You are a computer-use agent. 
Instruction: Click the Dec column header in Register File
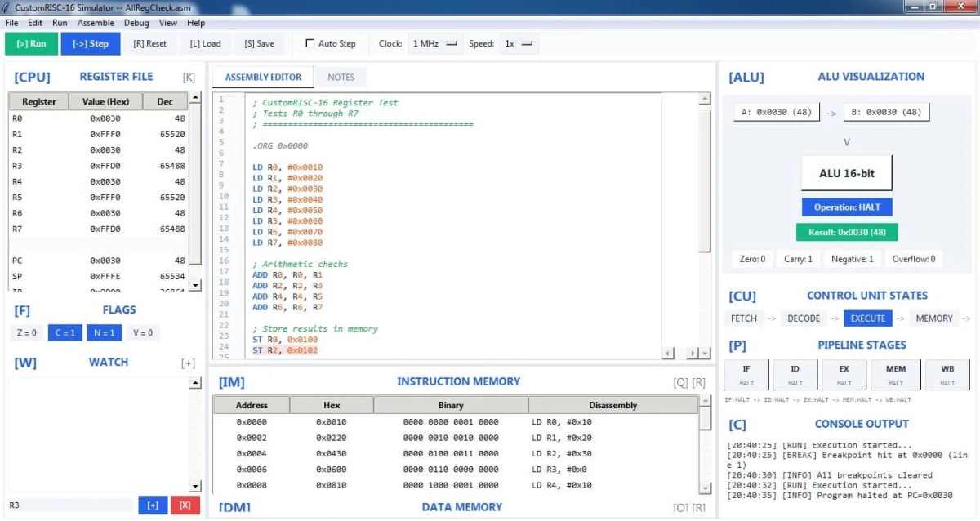click(x=166, y=102)
